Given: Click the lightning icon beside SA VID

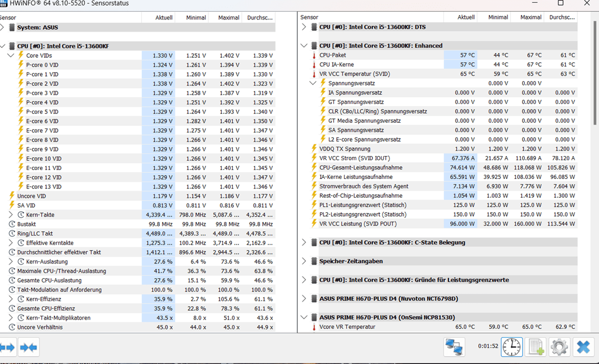Looking at the screenshot, I should tap(12, 205).
